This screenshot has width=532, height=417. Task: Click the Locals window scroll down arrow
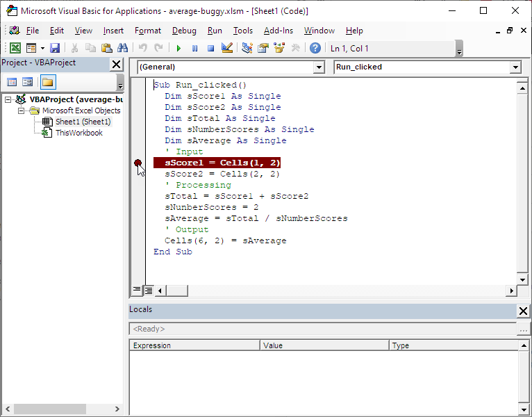click(x=524, y=409)
